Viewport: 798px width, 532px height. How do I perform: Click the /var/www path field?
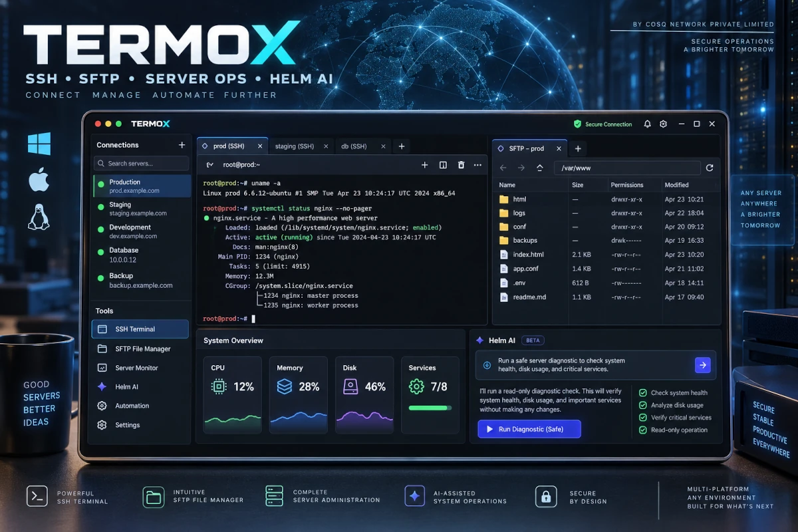(627, 168)
